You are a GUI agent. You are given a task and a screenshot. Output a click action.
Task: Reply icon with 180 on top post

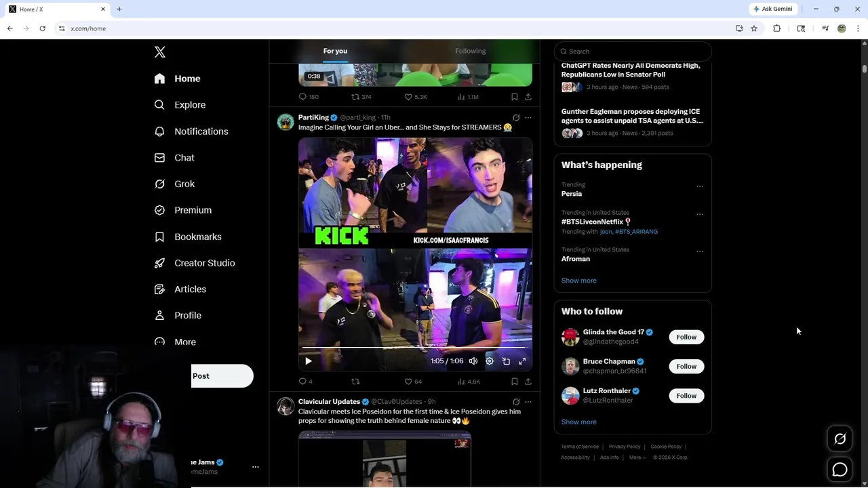[309, 97]
